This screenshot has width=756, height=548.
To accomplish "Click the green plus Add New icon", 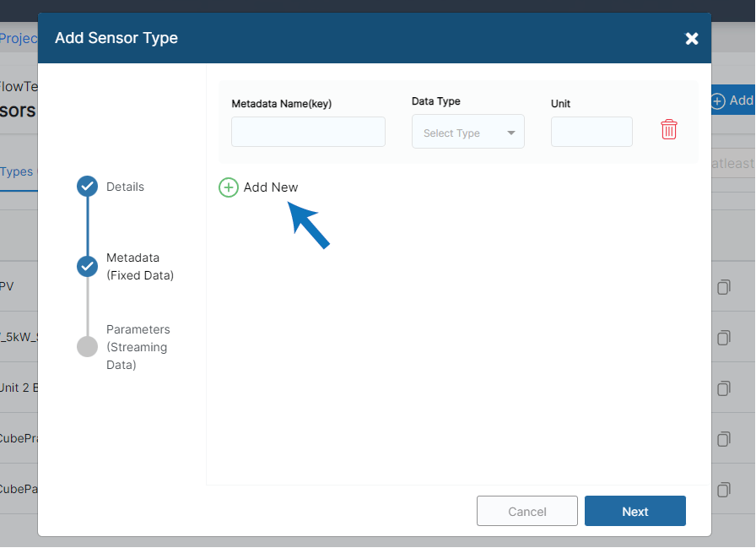I will point(228,187).
